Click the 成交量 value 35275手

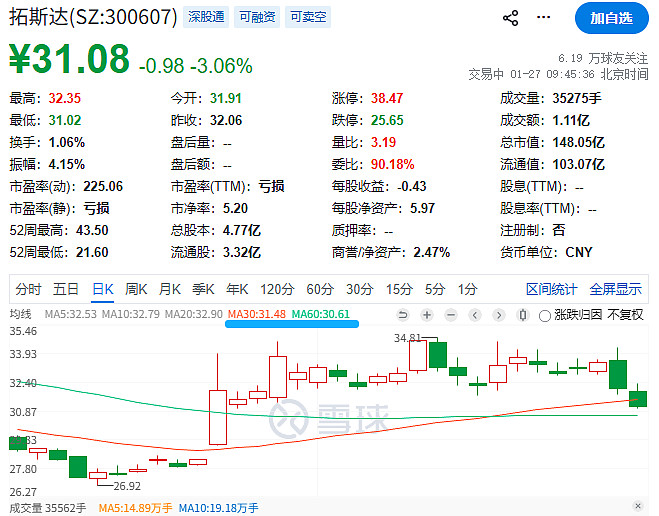[577, 98]
